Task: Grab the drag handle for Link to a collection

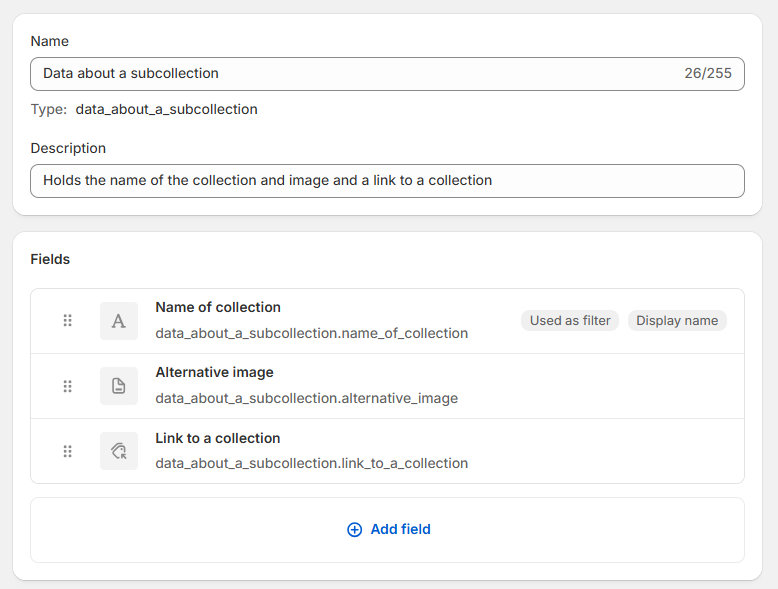Action: (68, 451)
